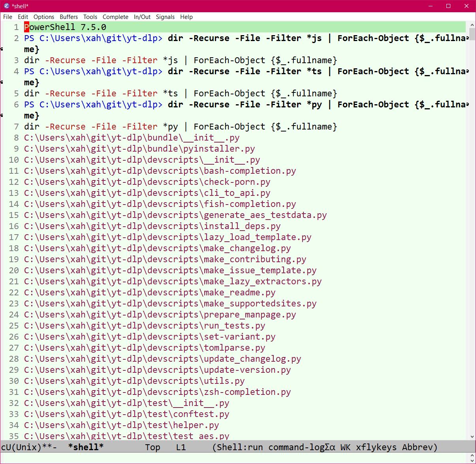Click the bundle\pyinstaller.py path line
This screenshot has width=476, height=464.
click(139, 149)
